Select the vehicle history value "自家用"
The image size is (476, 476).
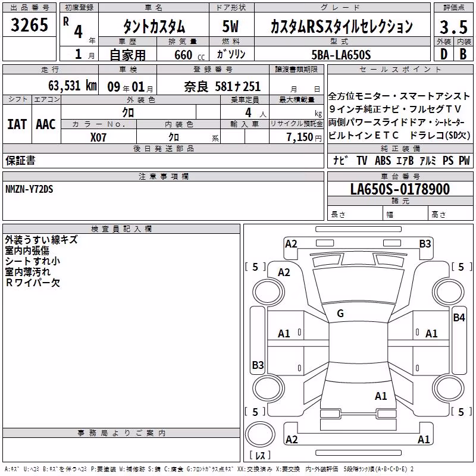[127, 55]
